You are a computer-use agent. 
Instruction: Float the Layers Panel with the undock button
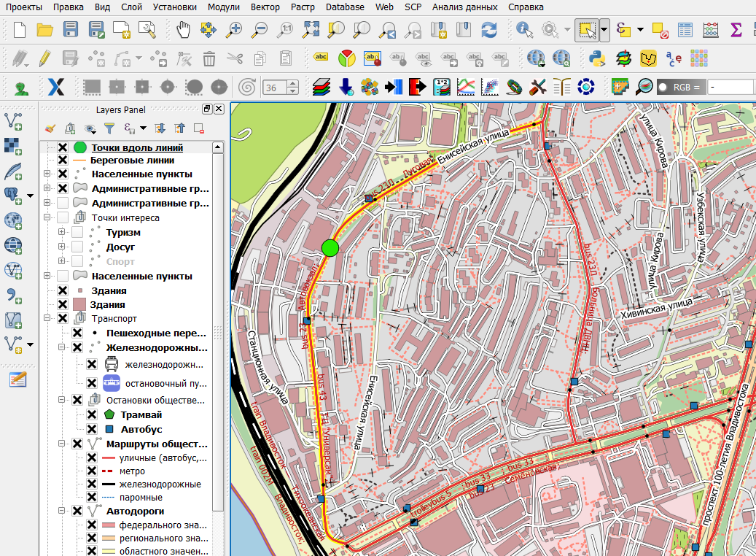[x=207, y=109]
